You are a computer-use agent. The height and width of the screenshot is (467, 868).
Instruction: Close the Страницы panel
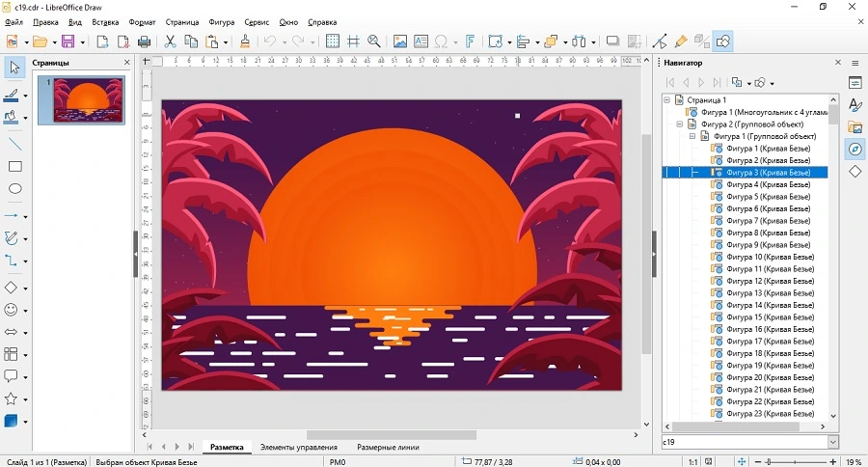(x=126, y=63)
